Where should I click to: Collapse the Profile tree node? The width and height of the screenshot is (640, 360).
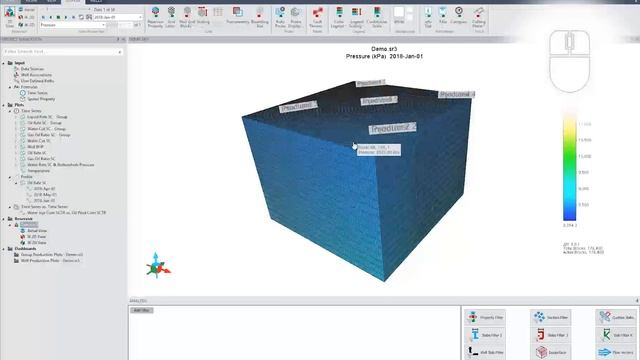(x=10, y=177)
